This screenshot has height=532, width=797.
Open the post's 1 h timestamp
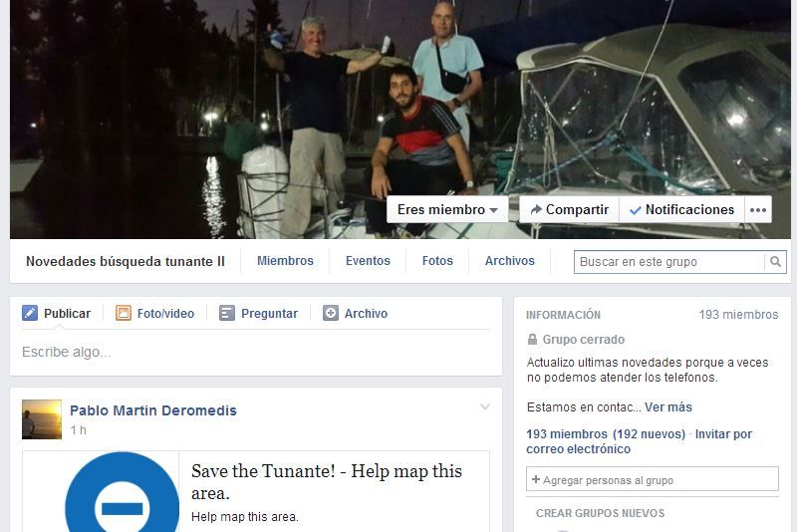click(79, 430)
